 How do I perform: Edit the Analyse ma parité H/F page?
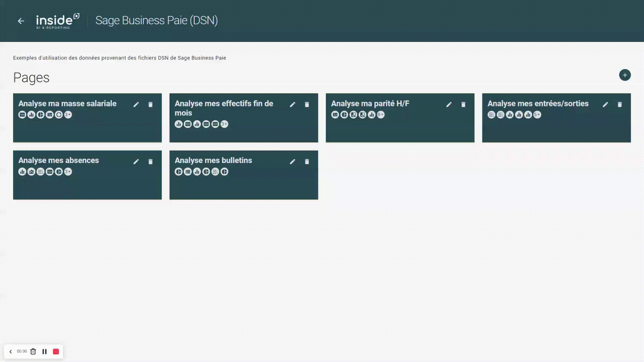click(449, 104)
